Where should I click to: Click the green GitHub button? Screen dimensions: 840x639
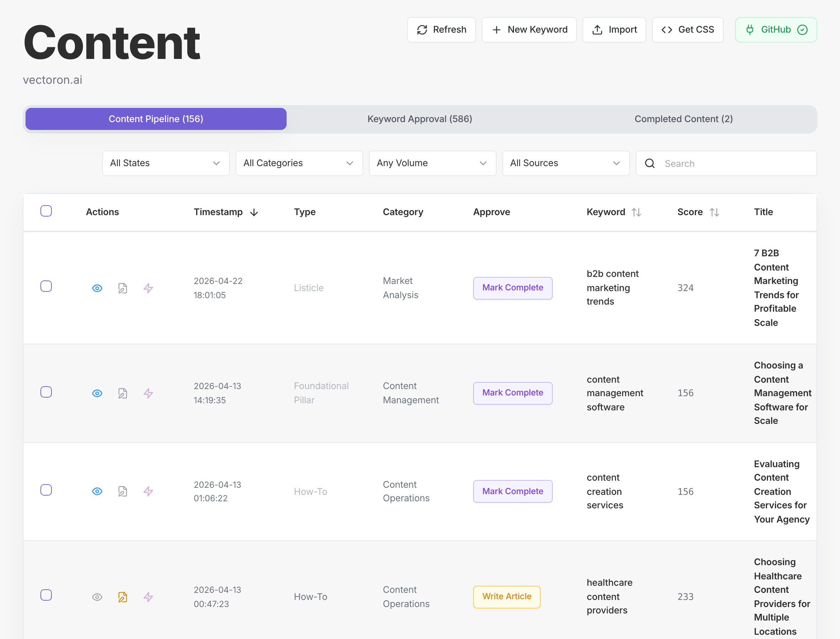coord(775,29)
